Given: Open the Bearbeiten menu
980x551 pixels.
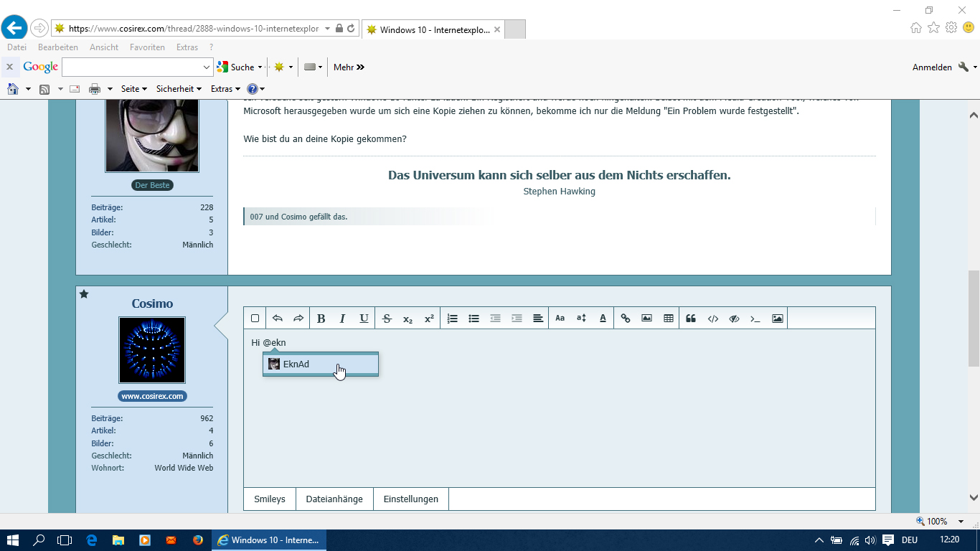Looking at the screenshot, I should tap(58, 47).
